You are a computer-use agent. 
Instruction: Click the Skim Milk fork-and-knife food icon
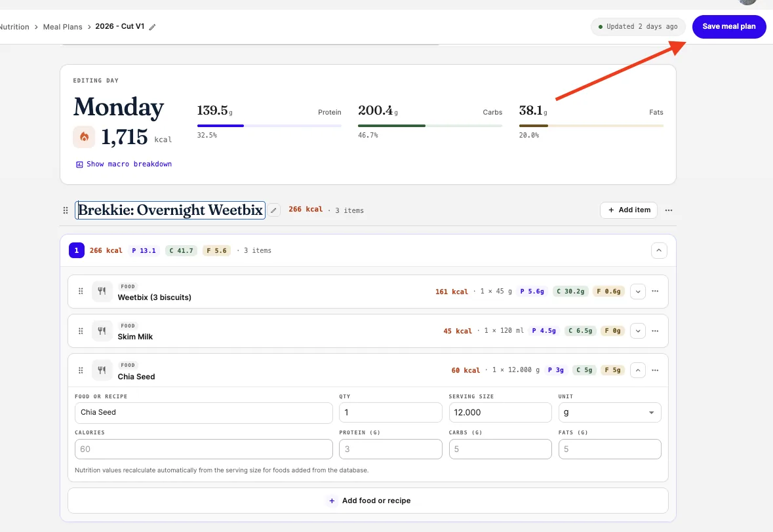pyautogui.click(x=102, y=331)
